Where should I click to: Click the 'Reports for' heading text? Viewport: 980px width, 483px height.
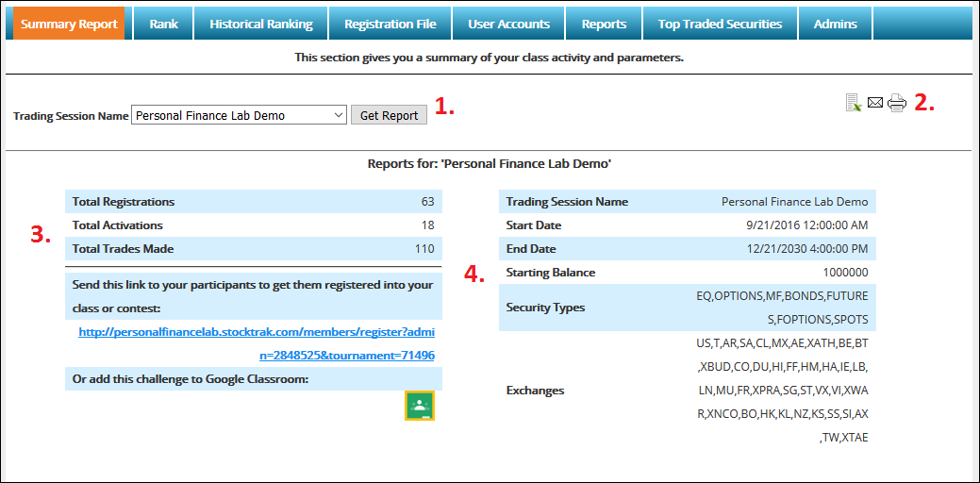point(490,164)
